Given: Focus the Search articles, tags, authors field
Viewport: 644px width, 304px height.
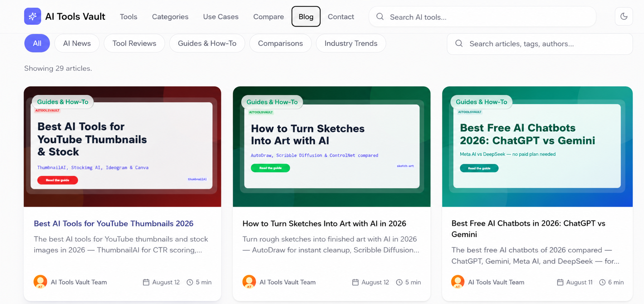Looking at the screenshot, I should click(x=540, y=44).
